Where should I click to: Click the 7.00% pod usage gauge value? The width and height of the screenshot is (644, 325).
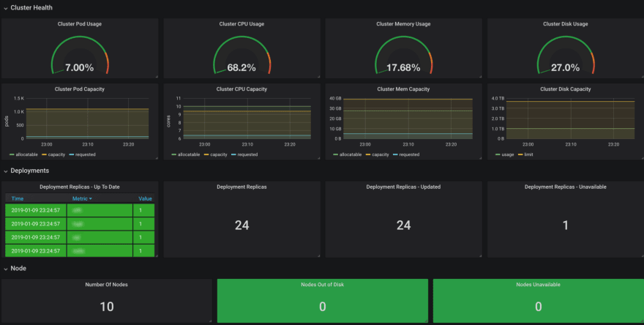(80, 68)
